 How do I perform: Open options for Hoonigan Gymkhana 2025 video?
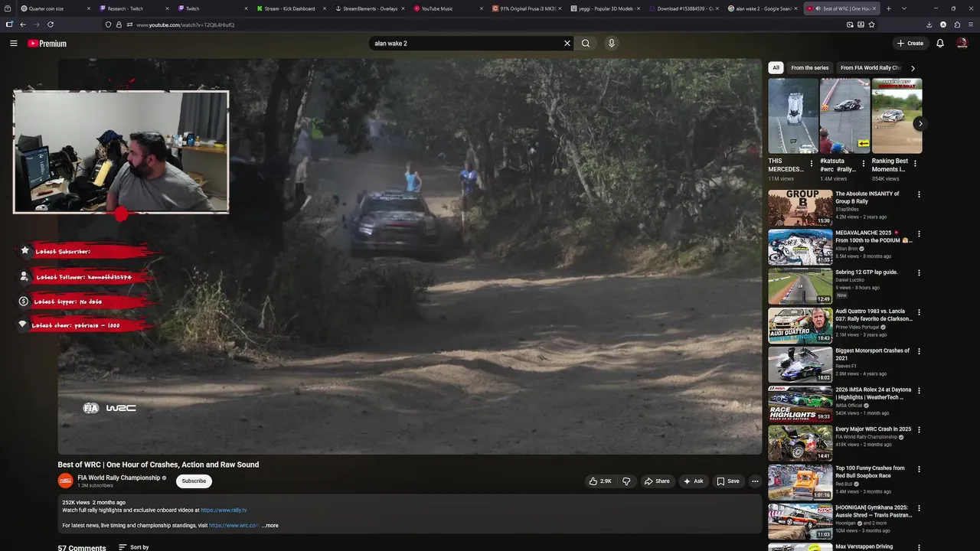click(919, 509)
